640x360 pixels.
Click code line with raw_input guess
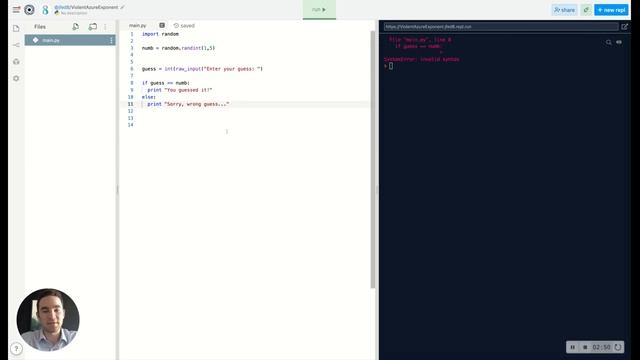pyautogui.click(x=202, y=69)
